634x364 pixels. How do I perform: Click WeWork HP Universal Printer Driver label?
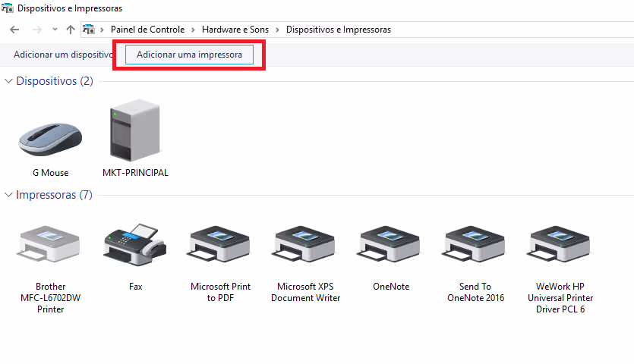[x=560, y=298]
